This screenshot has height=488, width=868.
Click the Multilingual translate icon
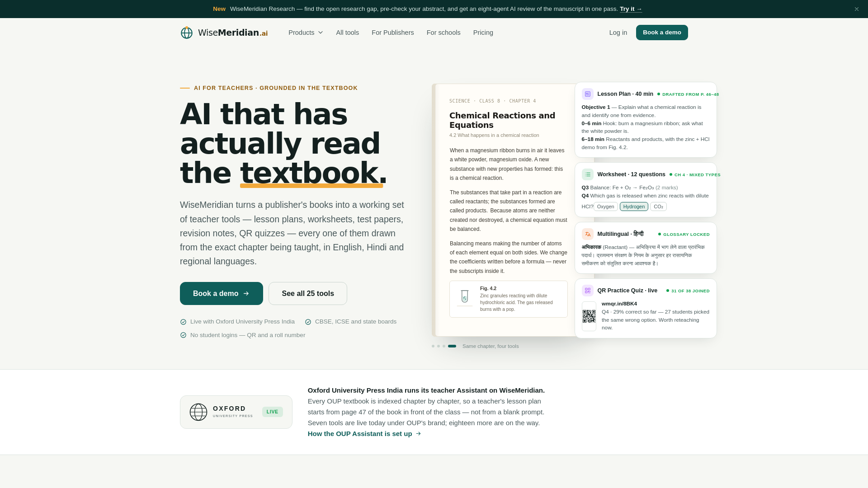[x=588, y=234]
